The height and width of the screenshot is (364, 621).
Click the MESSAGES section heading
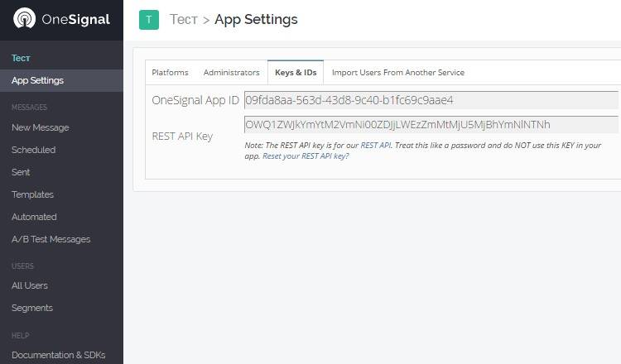coord(29,108)
